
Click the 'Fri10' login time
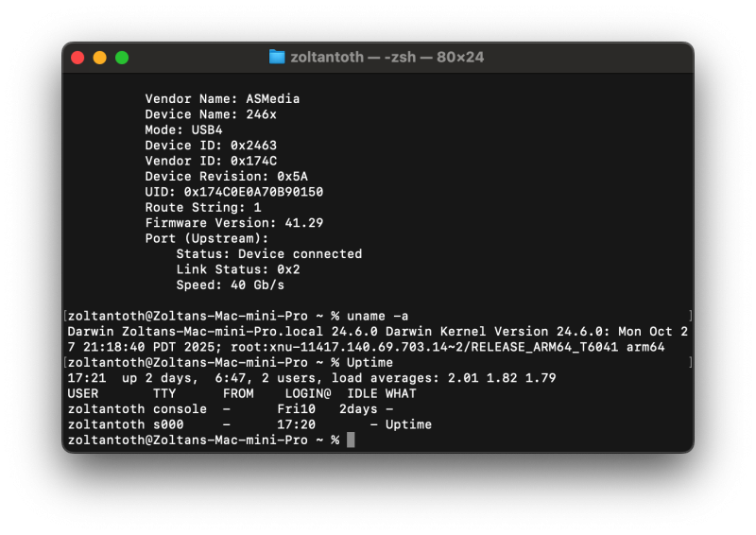click(296, 409)
